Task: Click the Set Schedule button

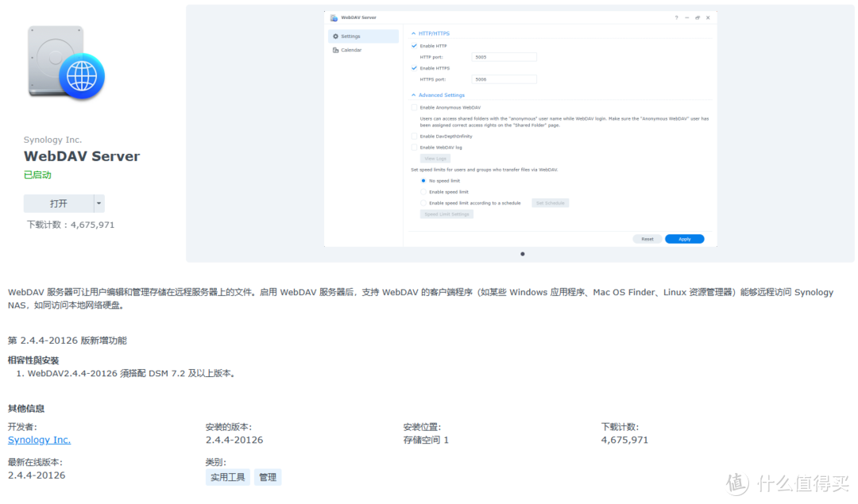Action: coord(550,203)
